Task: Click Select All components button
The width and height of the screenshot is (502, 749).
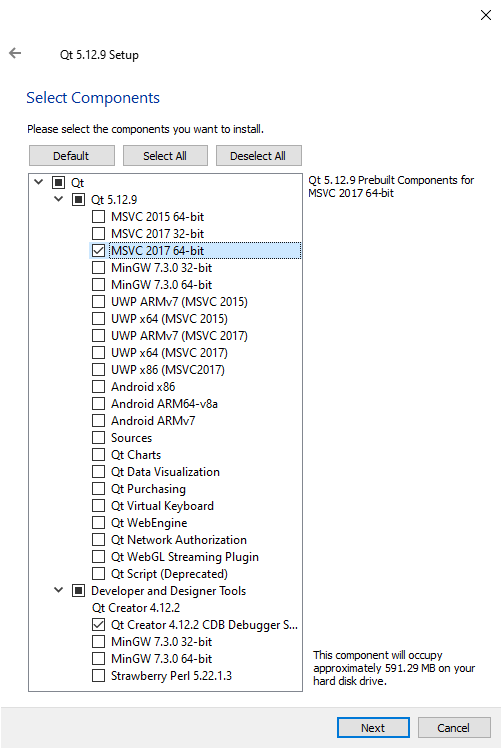Action: (165, 156)
